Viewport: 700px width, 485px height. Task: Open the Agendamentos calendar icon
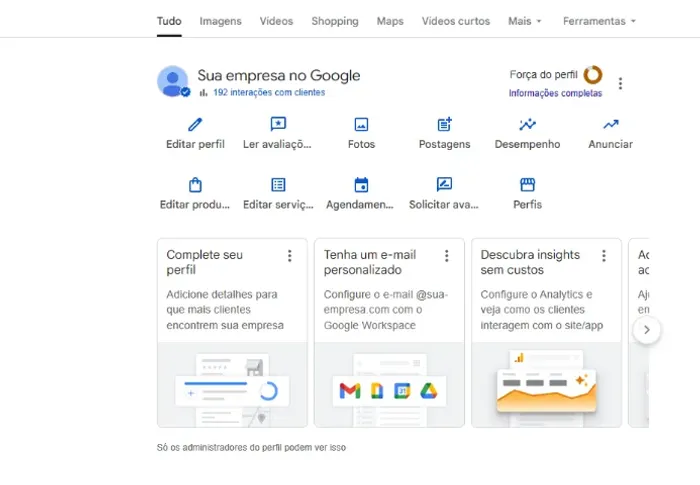(361, 184)
